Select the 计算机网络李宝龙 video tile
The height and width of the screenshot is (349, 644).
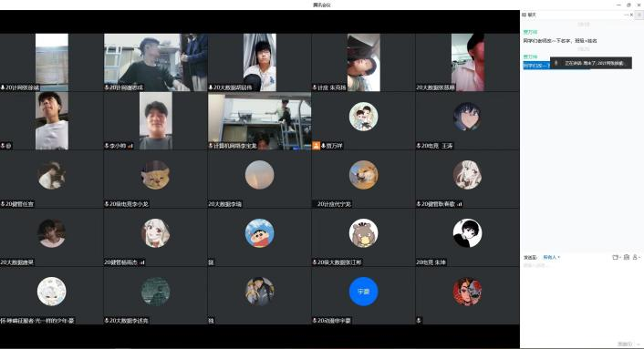[x=260, y=120]
